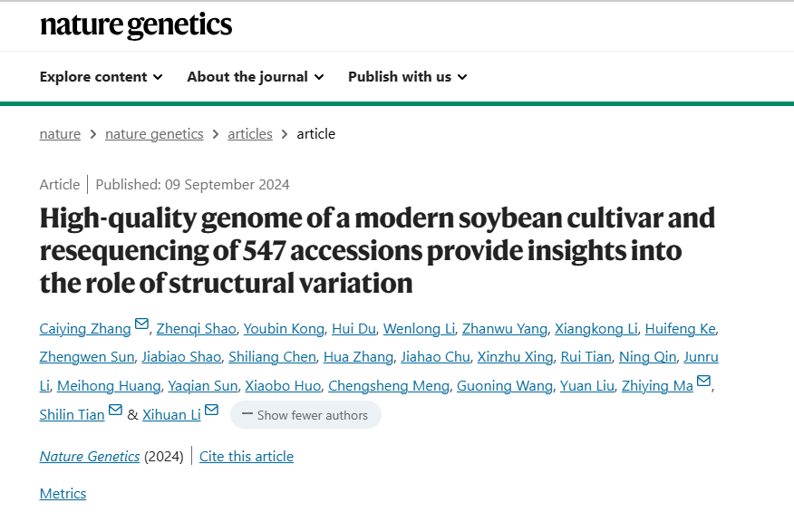
Task: Click envelope icon next to Xihuan Li
Action: coord(211,411)
